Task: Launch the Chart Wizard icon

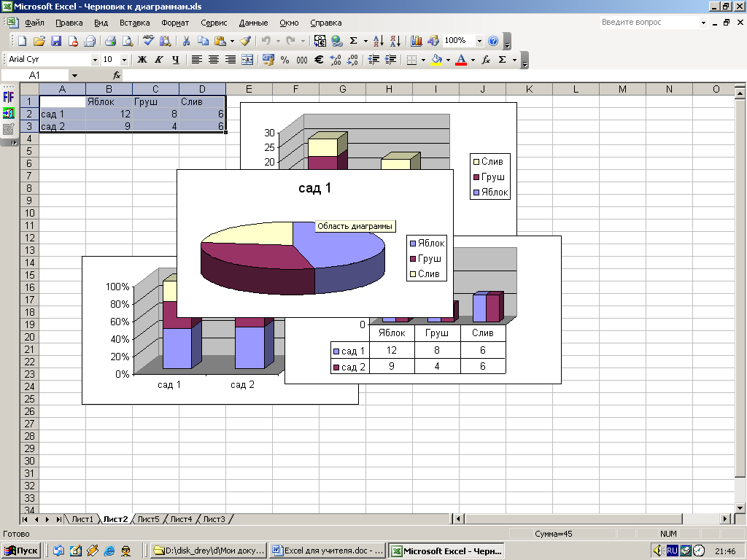Action: click(417, 41)
